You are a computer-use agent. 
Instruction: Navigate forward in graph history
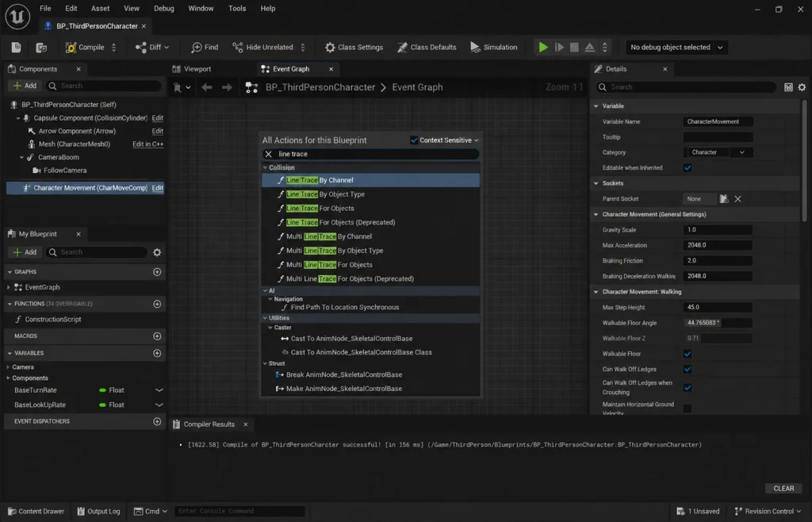[x=227, y=87]
